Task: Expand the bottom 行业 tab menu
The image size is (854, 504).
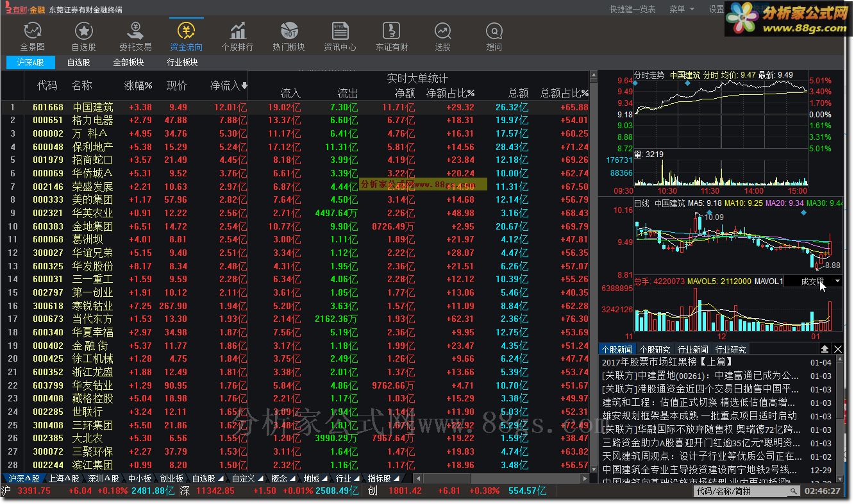Action: [357, 478]
